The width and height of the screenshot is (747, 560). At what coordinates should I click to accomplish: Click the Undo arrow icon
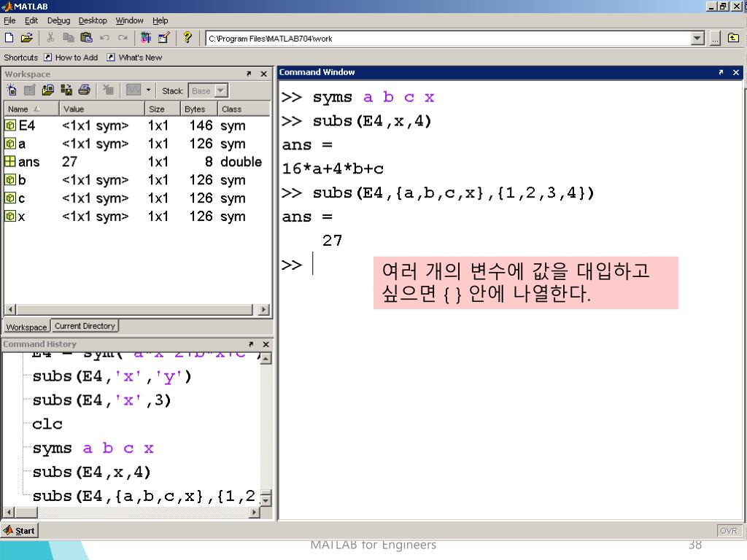(105, 38)
